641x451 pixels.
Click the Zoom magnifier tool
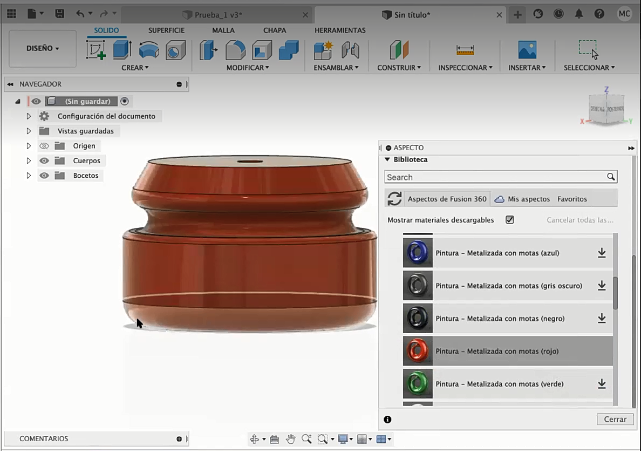(x=307, y=439)
